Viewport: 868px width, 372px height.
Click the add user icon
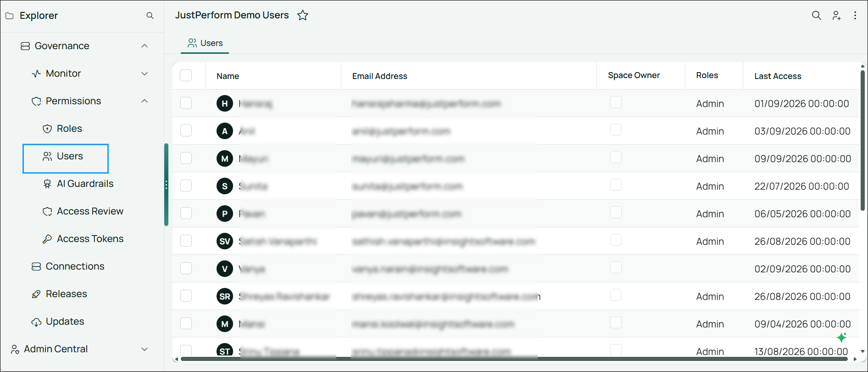coord(836,15)
